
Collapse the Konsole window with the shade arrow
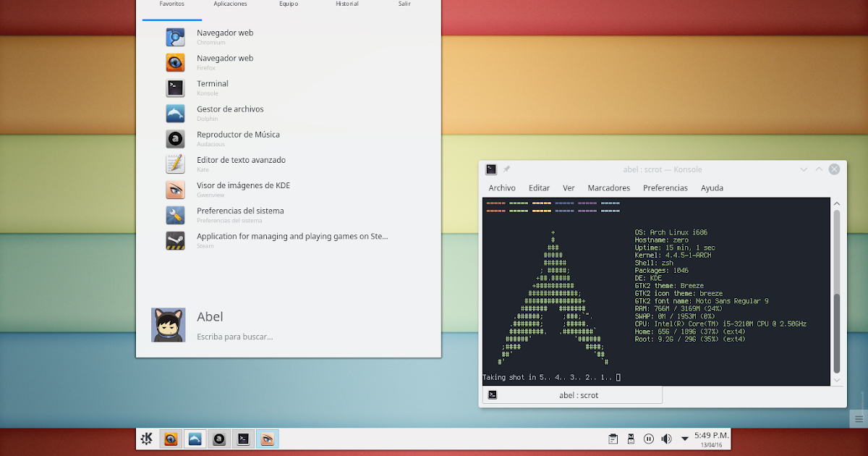coord(818,169)
